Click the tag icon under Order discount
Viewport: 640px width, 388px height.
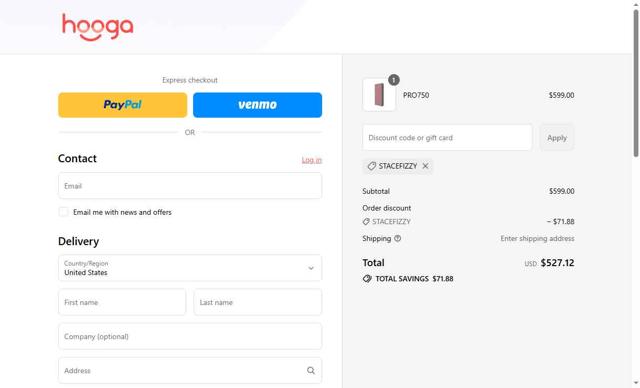(366, 222)
